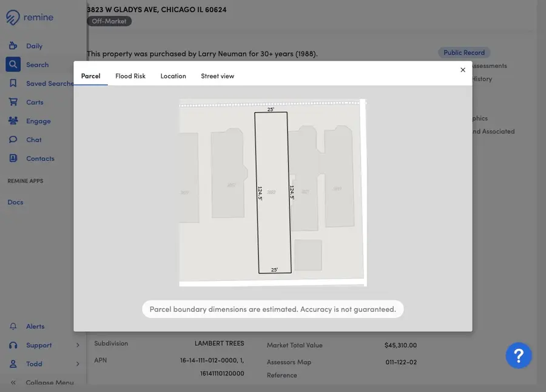Viewport: 546px width, 392px height.
Task: Open the Docs app link
Action: tap(15, 201)
